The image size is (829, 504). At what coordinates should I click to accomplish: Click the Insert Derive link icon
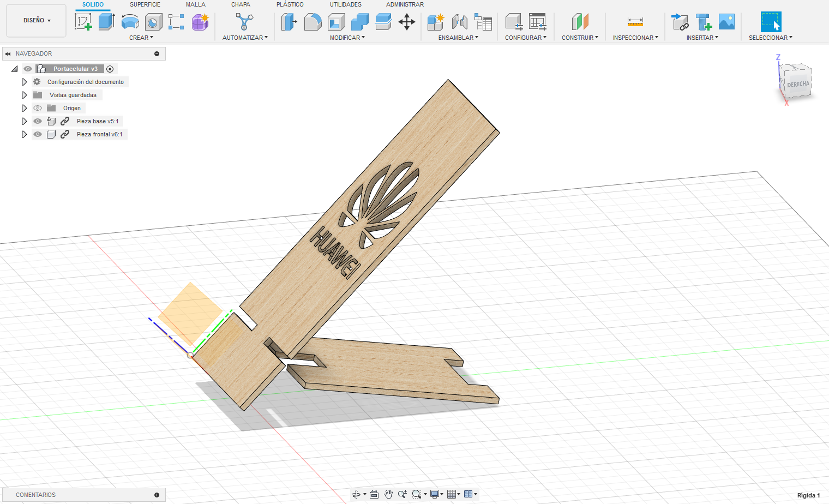[680, 22]
